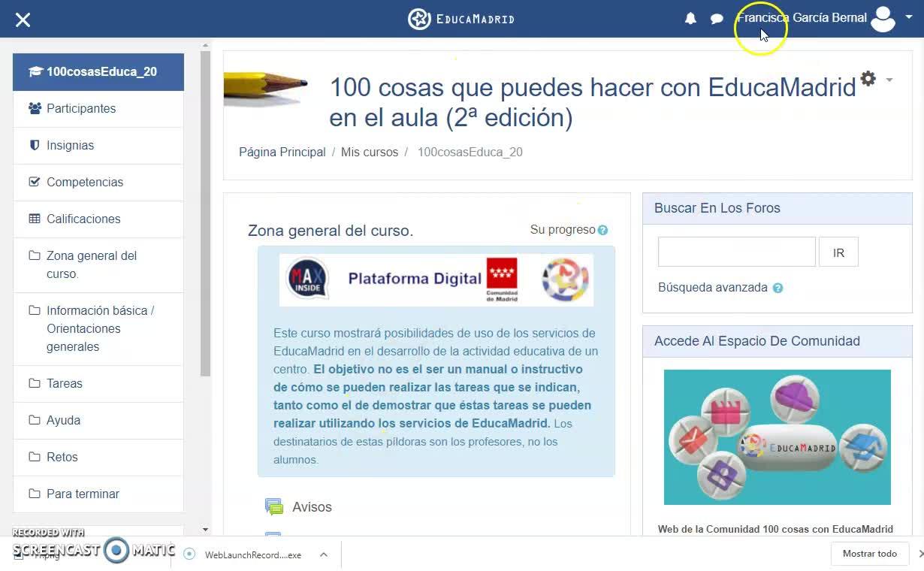Open Francisca García Bernal user menu
The height and width of the screenshot is (571, 924).
click(x=802, y=18)
